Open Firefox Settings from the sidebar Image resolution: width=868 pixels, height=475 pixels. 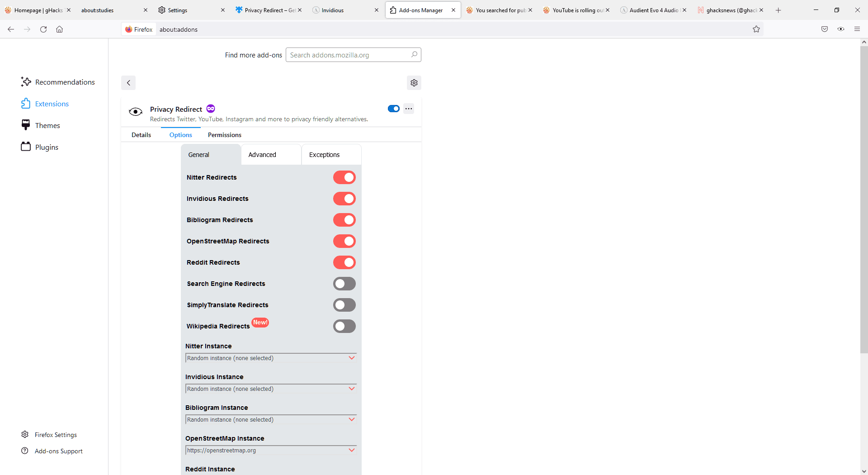55,434
